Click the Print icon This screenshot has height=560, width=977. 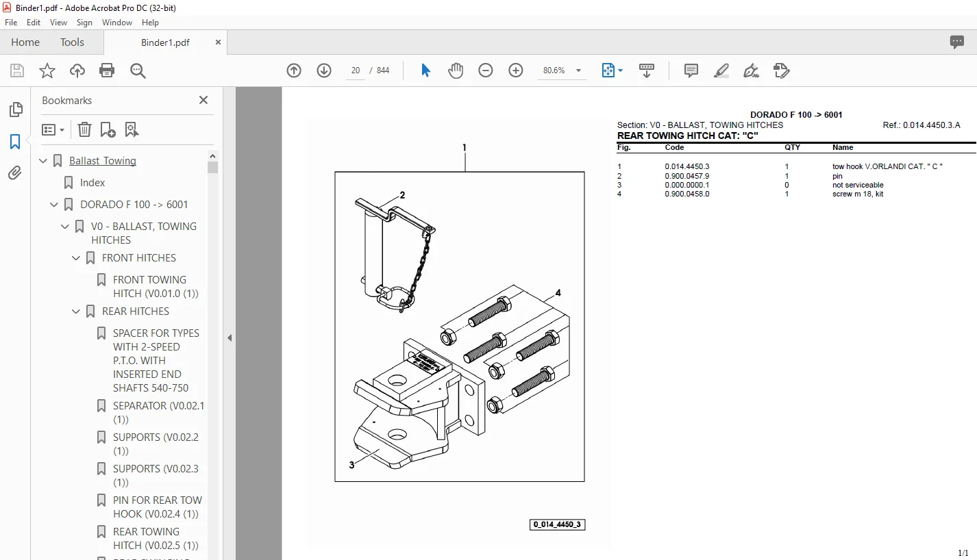(107, 71)
